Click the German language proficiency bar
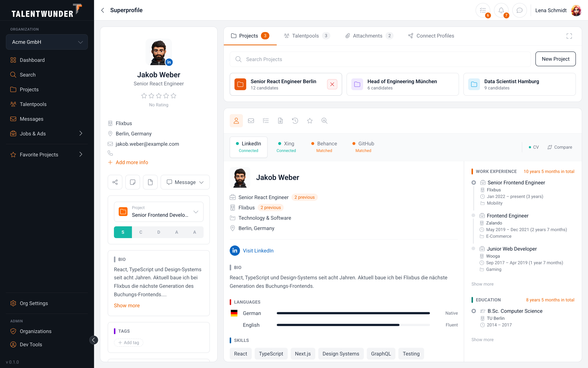The width and height of the screenshot is (588, 368). pos(353,313)
